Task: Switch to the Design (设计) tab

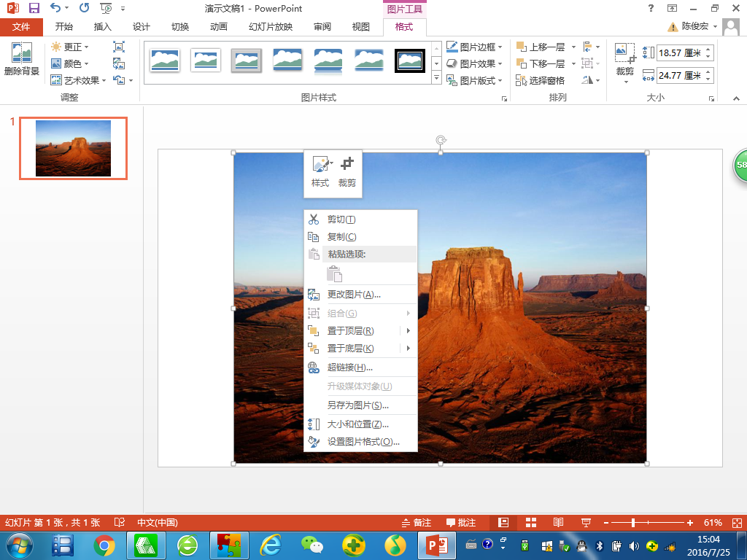Action: [x=141, y=27]
